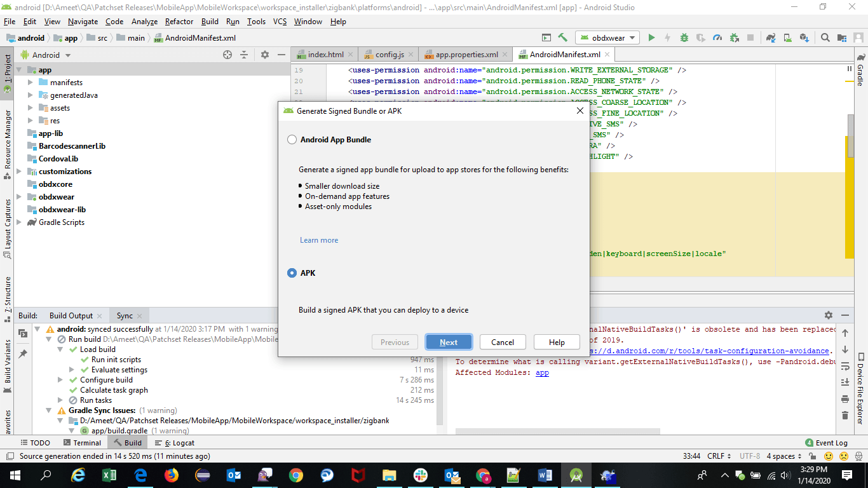
Task: Expand the manifests folder
Action: [31, 83]
